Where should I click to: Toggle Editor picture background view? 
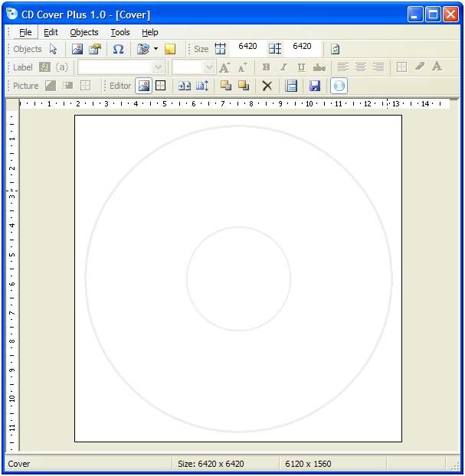pyautogui.click(x=143, y=86)
